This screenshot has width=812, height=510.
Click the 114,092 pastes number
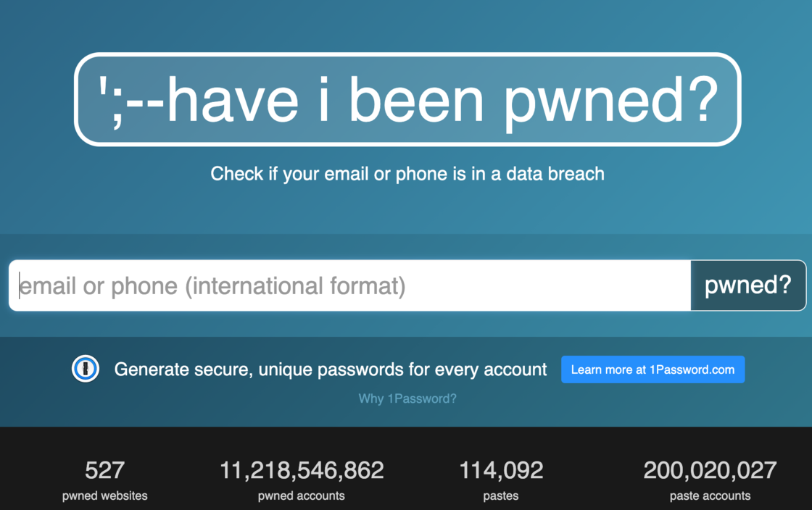tap(501, 470)
